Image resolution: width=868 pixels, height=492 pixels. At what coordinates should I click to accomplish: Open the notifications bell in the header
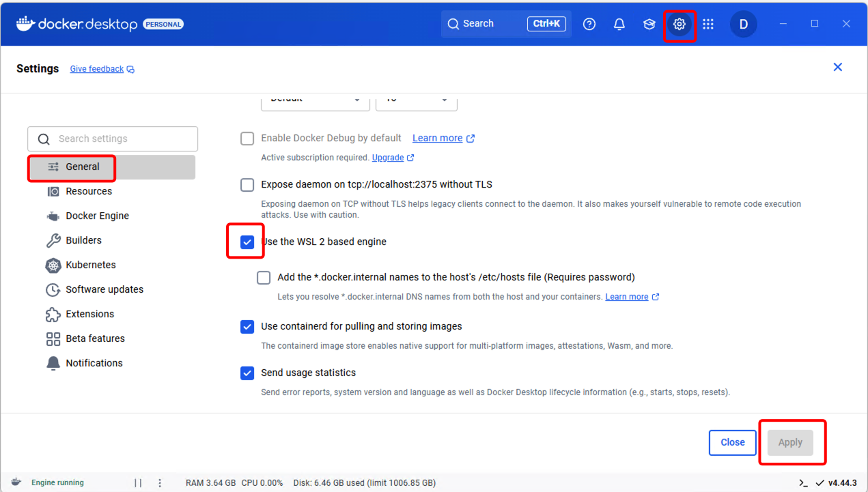[619, 24]
